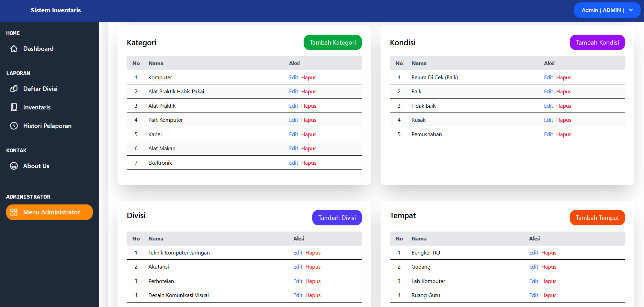Viewport: 644px width, 307px height.
Task: Hapus the Alat Praktik Habis Pakai row
Action: coord(309,92)
